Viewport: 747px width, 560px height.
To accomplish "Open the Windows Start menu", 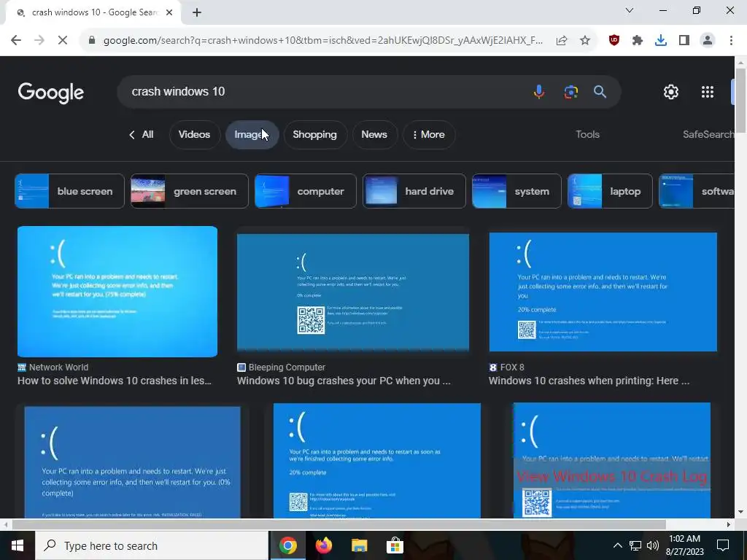I will point(18,545).
